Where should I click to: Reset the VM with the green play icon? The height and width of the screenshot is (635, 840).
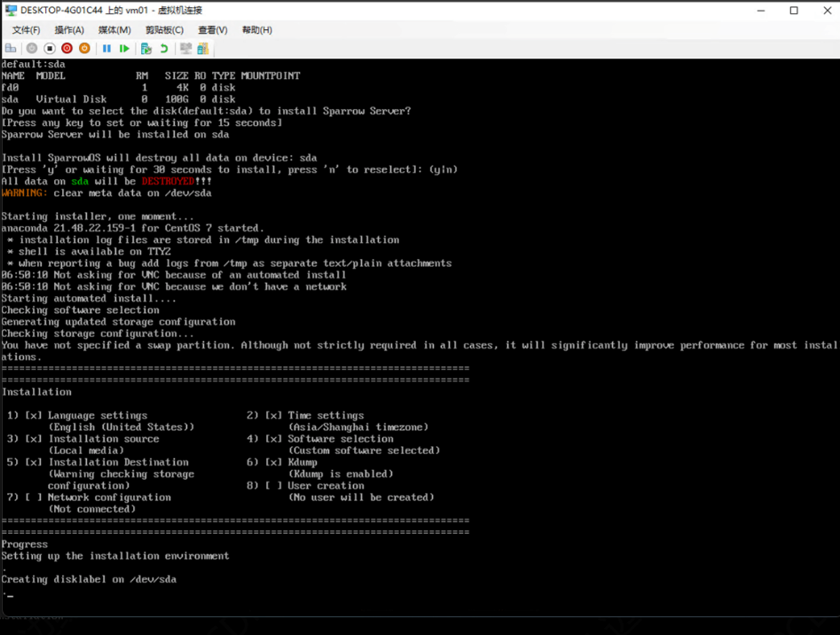(x=124, y=49)
